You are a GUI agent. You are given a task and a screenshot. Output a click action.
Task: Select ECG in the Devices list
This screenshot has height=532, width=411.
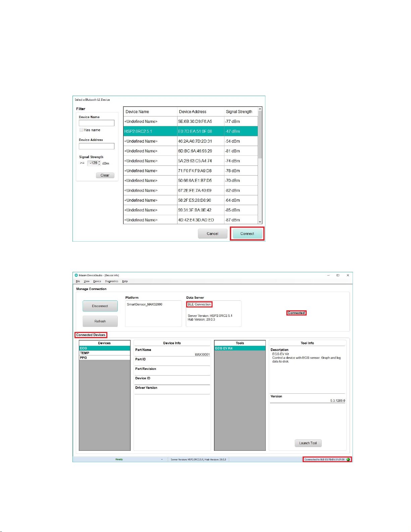pyautogui.click(x=105, y=348)
